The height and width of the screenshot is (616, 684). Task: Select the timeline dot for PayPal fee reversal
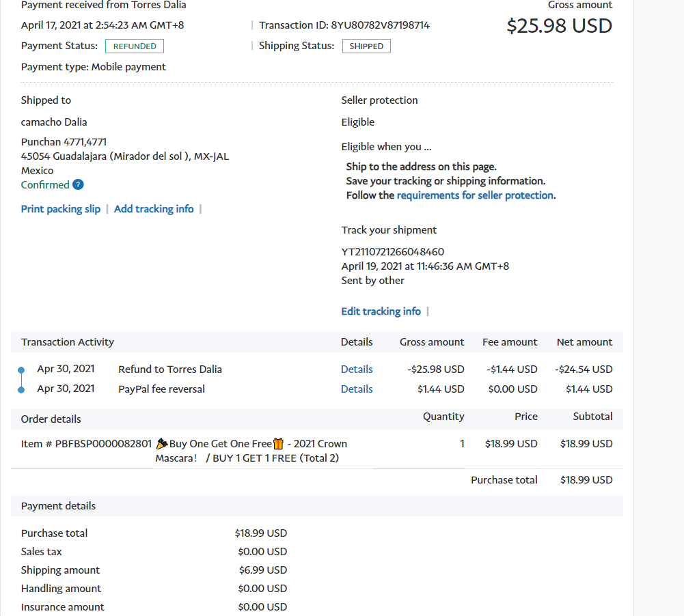tap(21, 389)
